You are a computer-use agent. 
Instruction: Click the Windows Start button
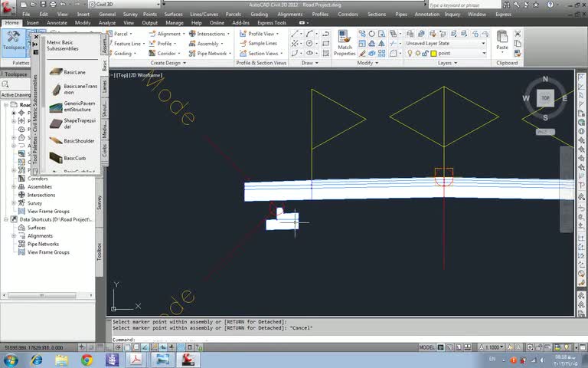pos(11,360)
